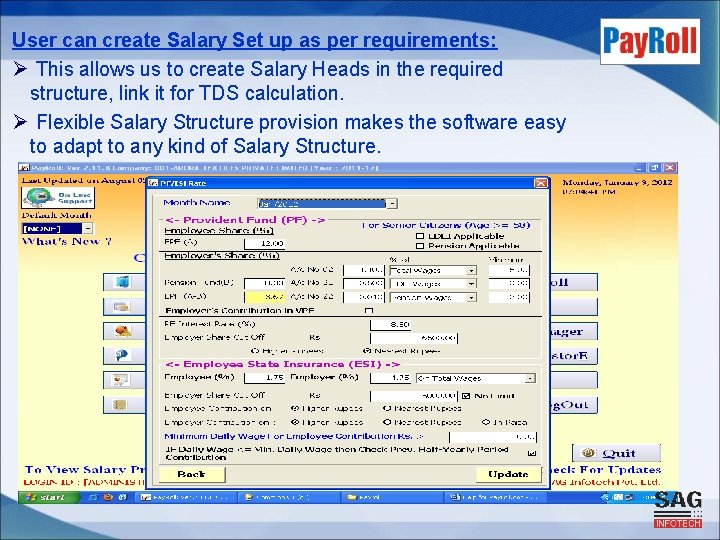Click the PF/ESI Rate dialog title icon
The image size is (720, 540).
(x=153, y=183)
